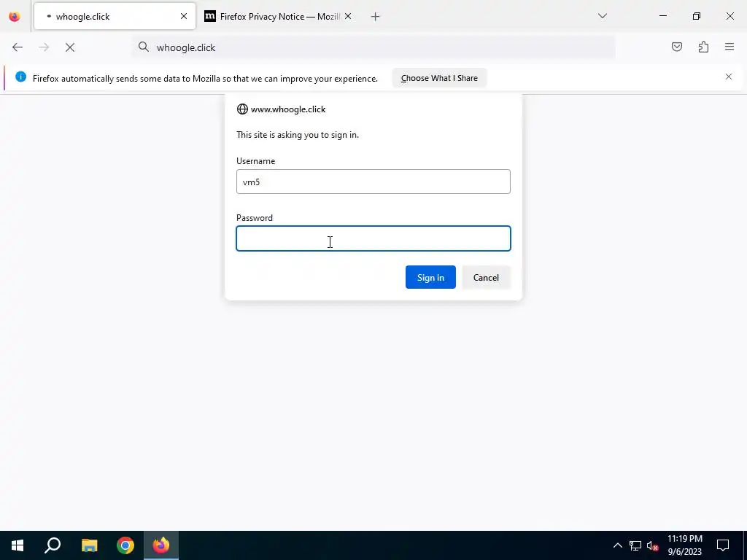The height and width of the screenshot is (560, 747).
Task: Click the Firefox View icon at top left
Action: [x=15, y=17]
